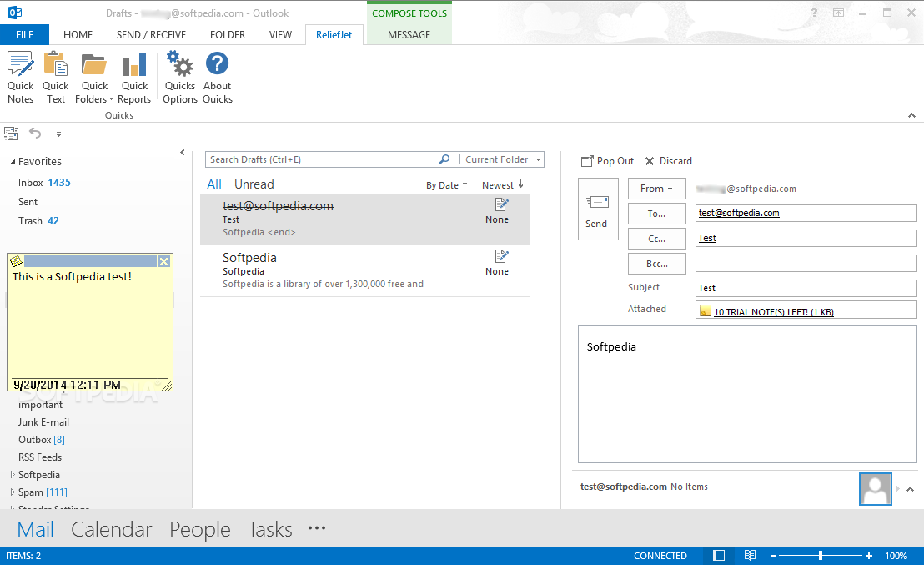
Task: Click into the Bcc input field
Action: [806, 263]
